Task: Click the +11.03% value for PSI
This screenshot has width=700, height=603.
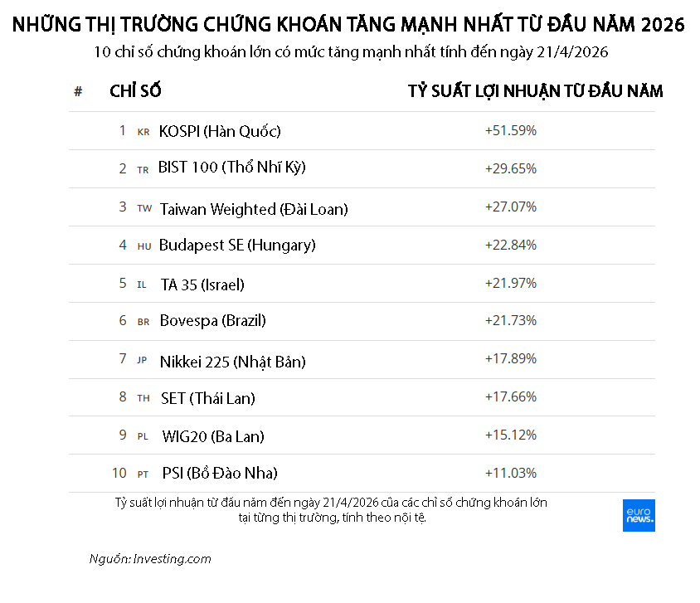Action: tap(511, 474)
